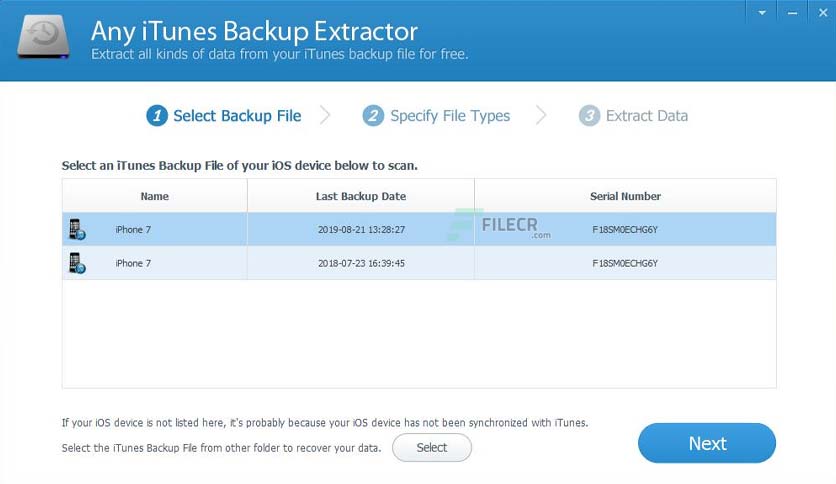Select iPhone 7 name in 2019 backup row
The width and height of the screenshot is (836, 484).
(133, 230)
